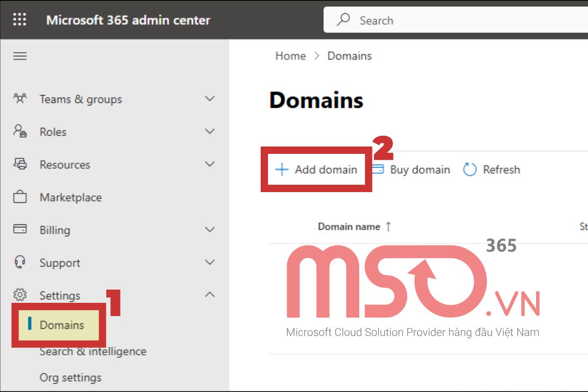Click the Support headset icon
Screen dimensions: 588x392
coord(20,262)
